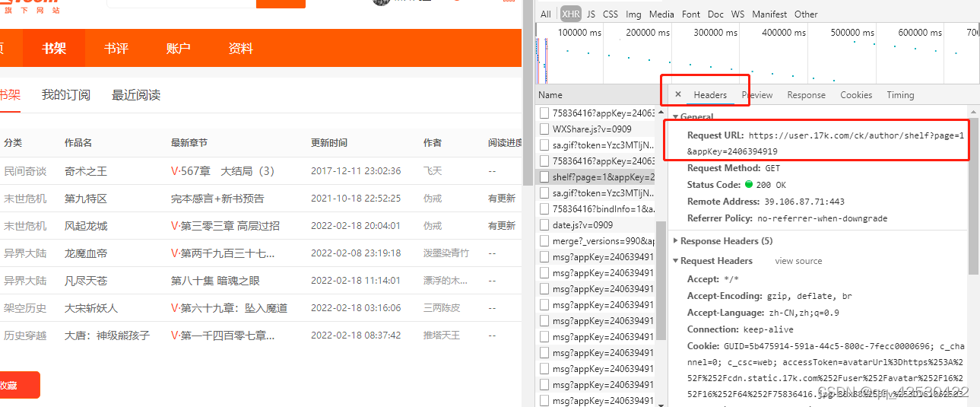Toggle the WS network filter
This screenshot has height=407, width=980.
pos(737,14)
